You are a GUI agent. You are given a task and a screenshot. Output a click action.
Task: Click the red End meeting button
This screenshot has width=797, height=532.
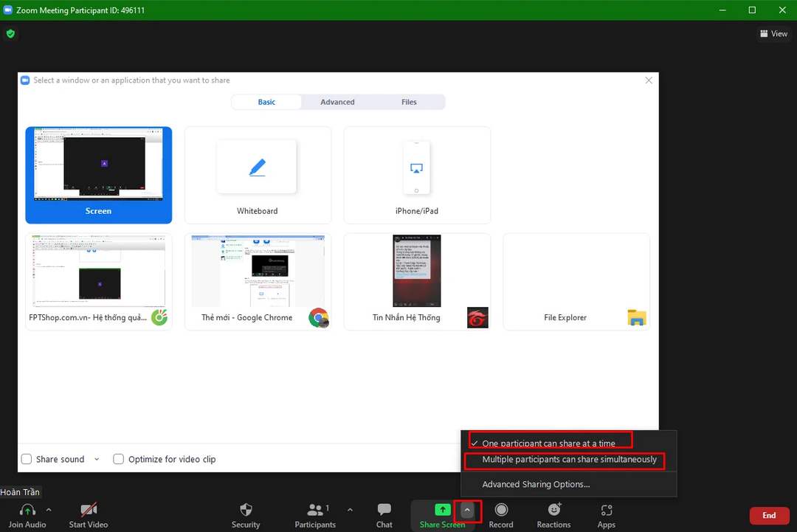[769, 515]
